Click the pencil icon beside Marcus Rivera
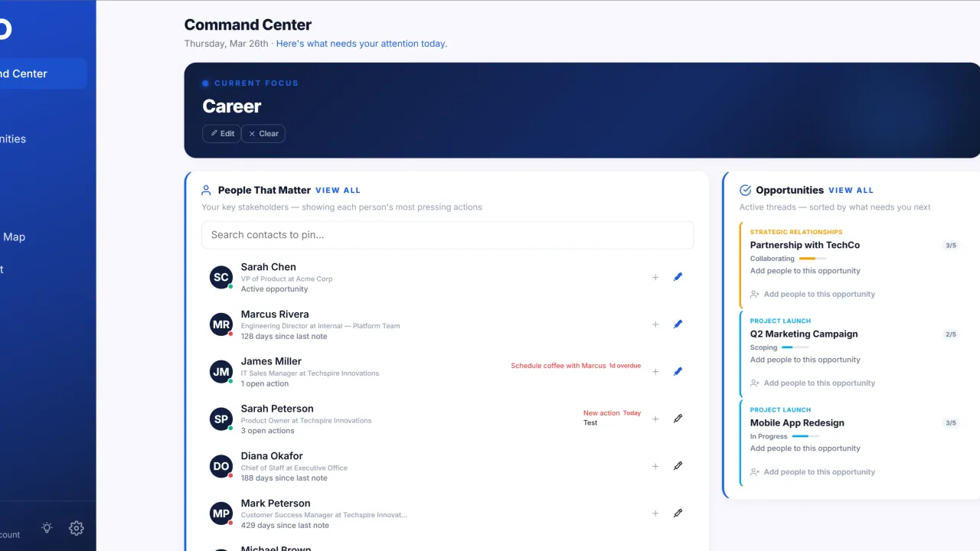Image resolution: width=980 pixels, height=551 pixels. (x=678, y=324)
